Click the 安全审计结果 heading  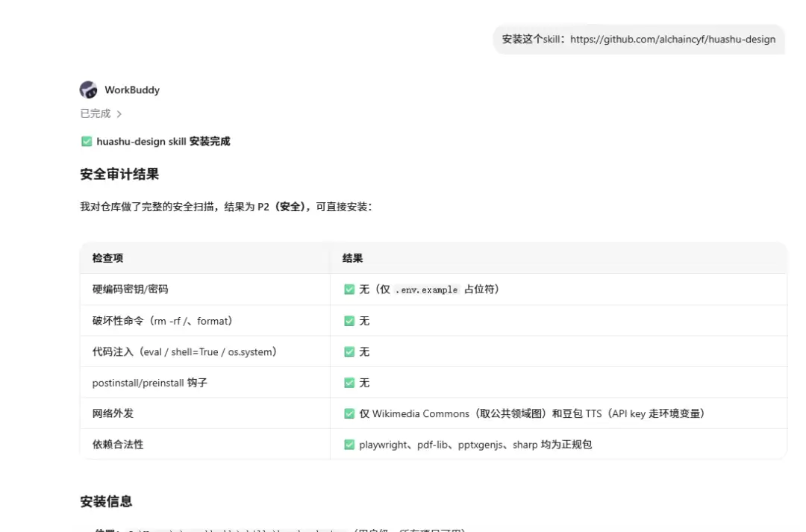click(x=119, y=174)
